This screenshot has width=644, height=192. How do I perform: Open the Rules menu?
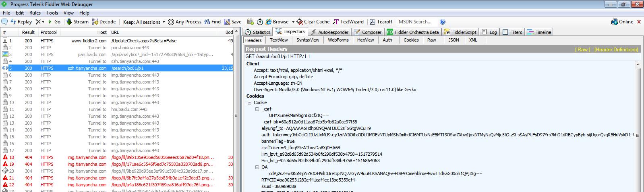pyautogui.click(x=35, y=13)
